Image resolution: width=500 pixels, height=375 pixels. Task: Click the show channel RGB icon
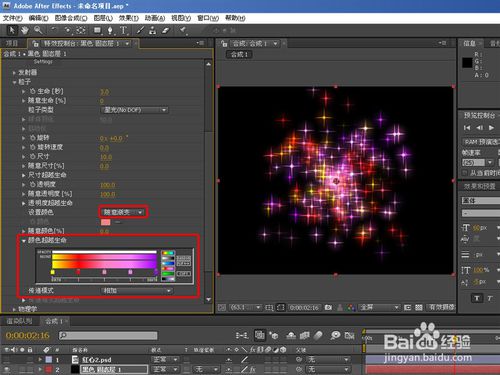coord(351,307)
